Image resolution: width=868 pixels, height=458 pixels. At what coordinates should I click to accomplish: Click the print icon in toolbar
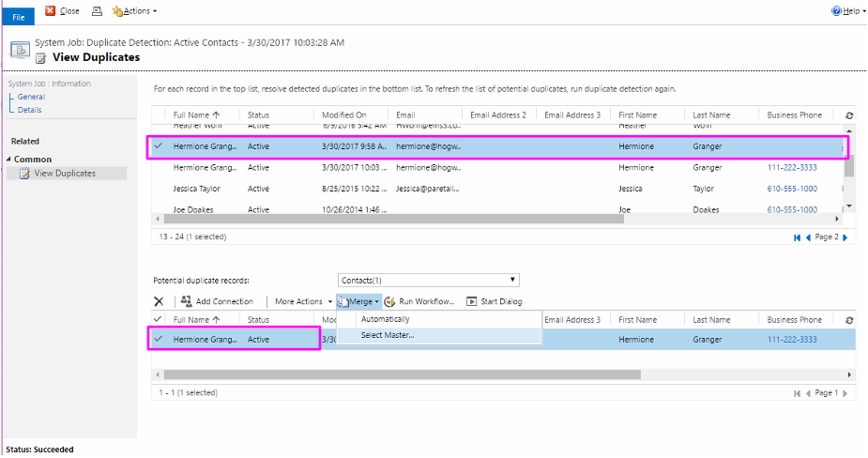coord(97,10)
